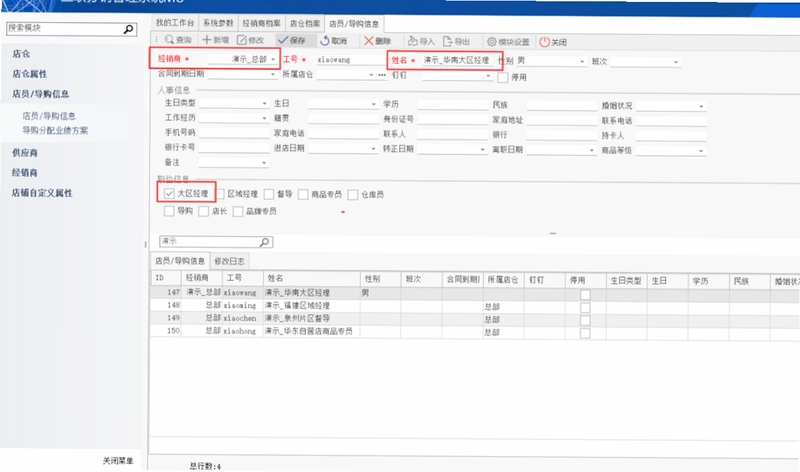Check the 督导 checkbox
The height and width of the screenshot is (472, 800).
coord(269,194)
